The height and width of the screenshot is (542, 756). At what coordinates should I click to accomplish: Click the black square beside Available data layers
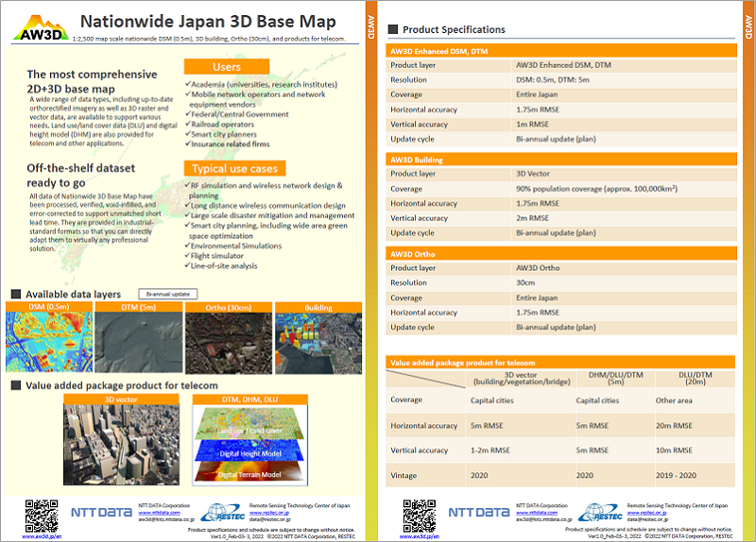pyautogui.click(x=16, y=294)
